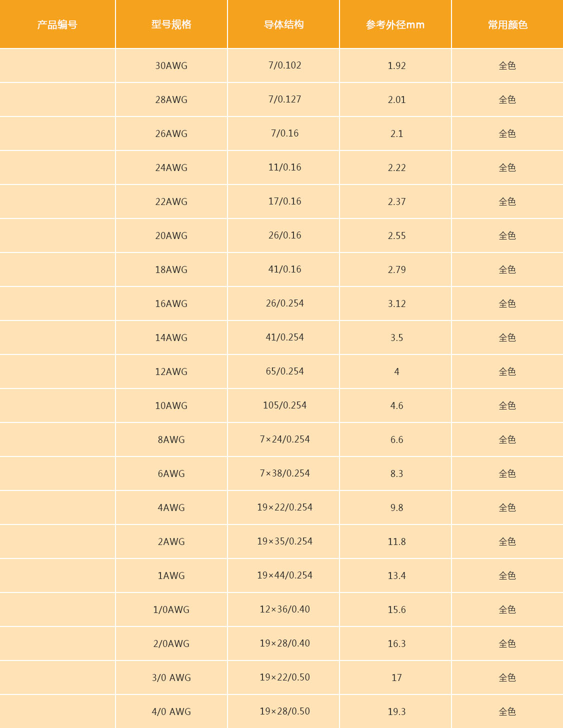Click the 7×38/0.254 conductor cell
Screen dimensions: 563x728
tap(284, 473)
